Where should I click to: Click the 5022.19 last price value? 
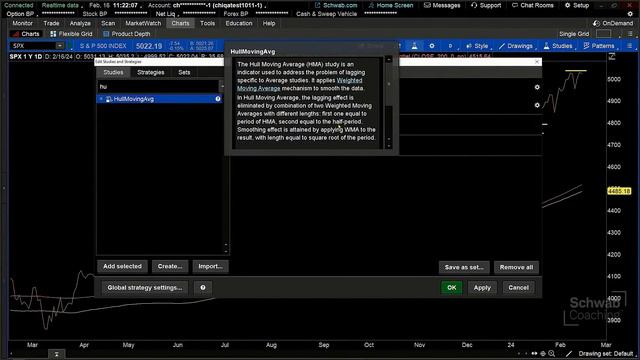(x=149, y=46)
